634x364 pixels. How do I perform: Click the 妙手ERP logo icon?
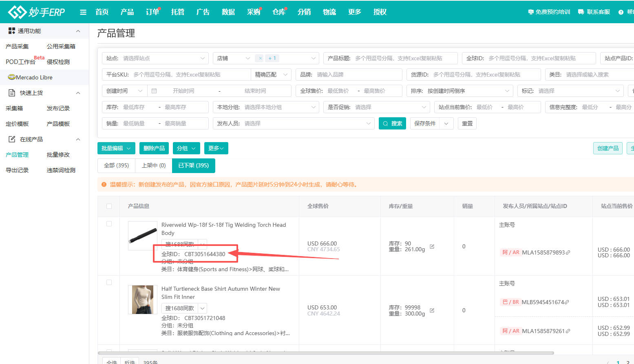(17, 12)
